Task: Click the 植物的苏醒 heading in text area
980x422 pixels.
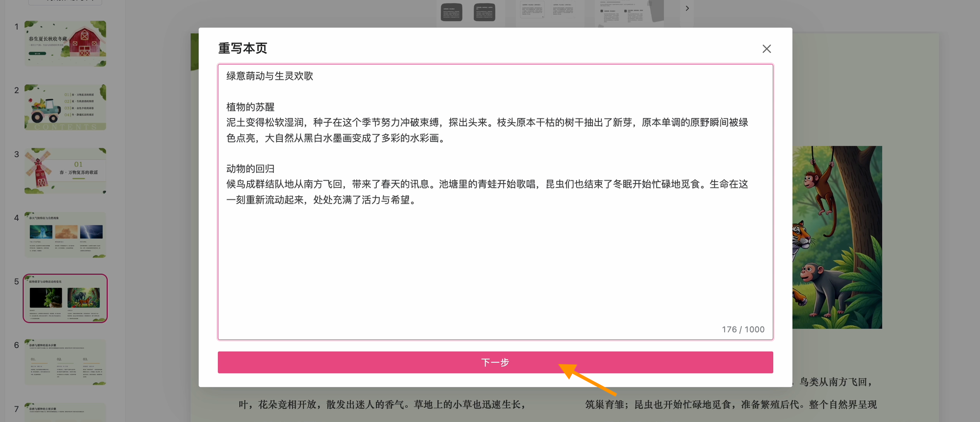Action: click(x=250, y=107)
